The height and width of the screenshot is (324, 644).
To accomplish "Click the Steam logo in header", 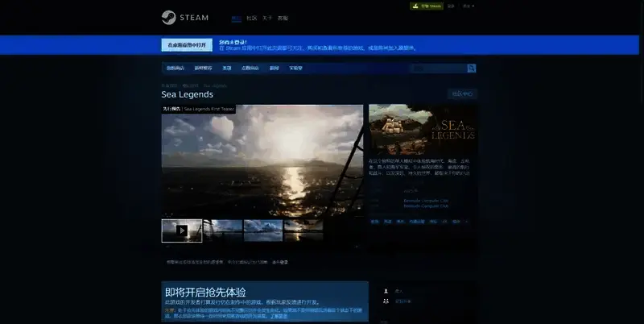I will pyautogui.click(x=185, y=18).
